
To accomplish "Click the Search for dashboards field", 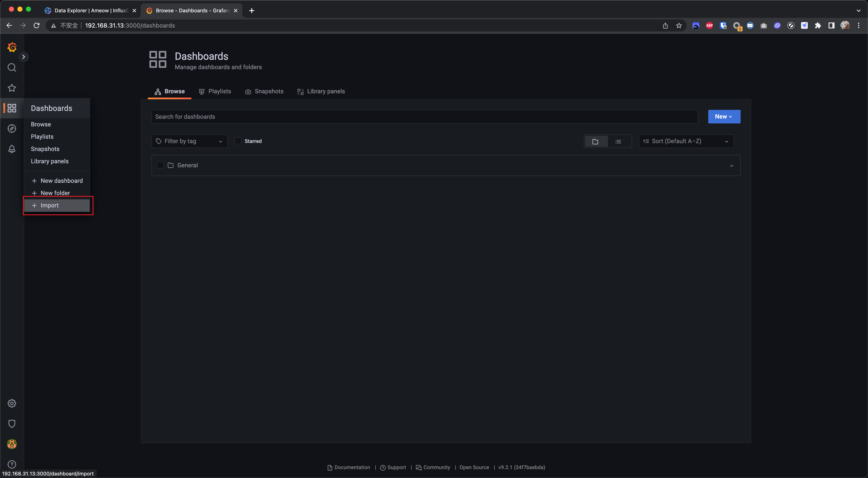I will (x=424, y=117).
